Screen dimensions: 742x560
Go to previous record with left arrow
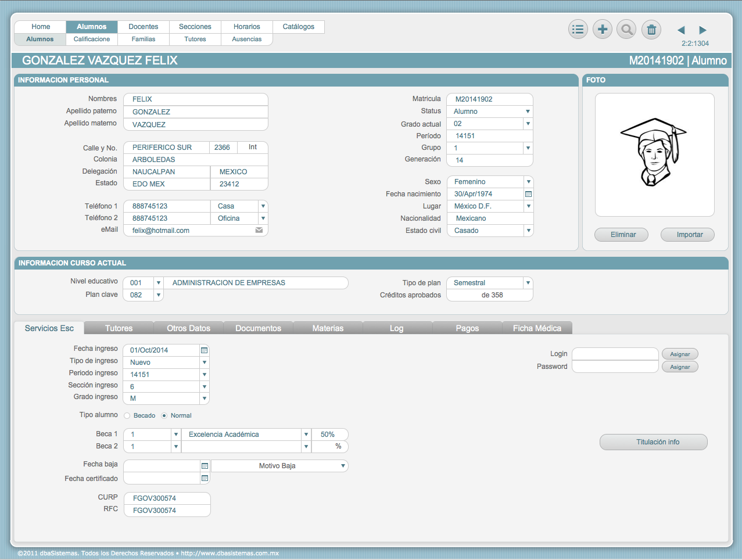coord(681,30)
